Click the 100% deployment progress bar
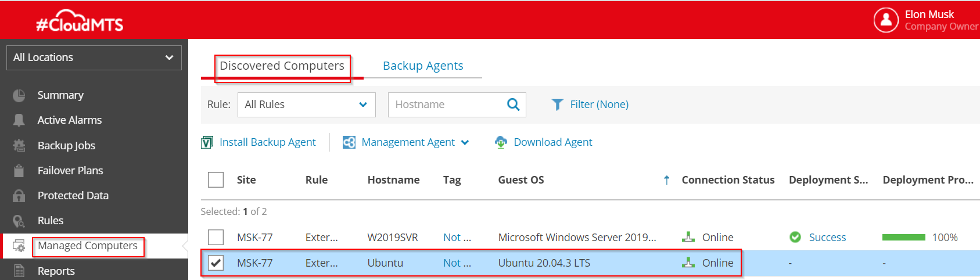This screenshot has width=980, height=280. (903, 238)
